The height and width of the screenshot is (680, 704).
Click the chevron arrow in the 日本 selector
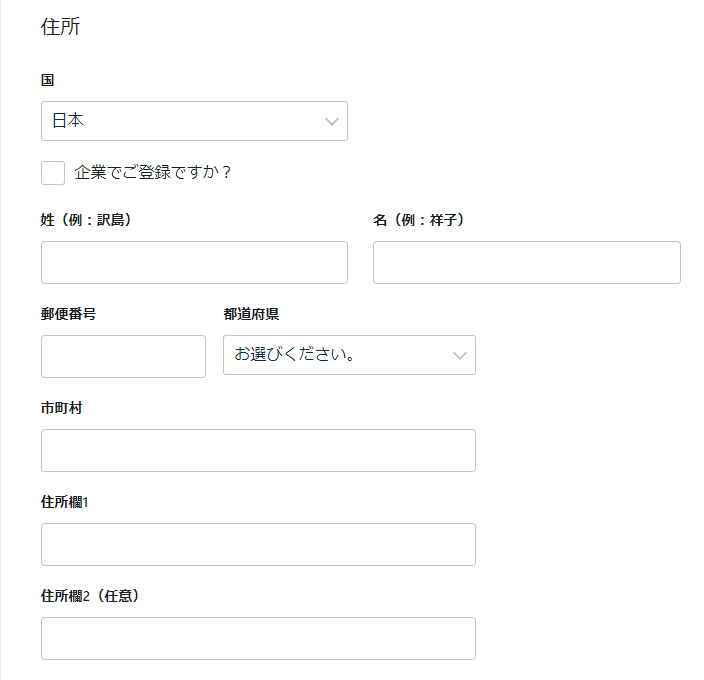pyautogui.click(x=332, y=122)
